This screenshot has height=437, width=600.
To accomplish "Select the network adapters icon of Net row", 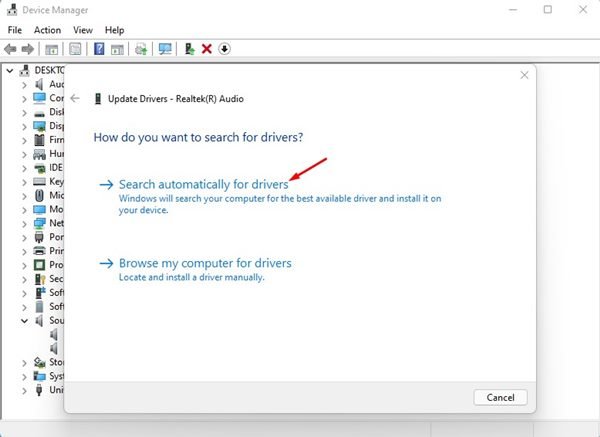I will (39, 223).
